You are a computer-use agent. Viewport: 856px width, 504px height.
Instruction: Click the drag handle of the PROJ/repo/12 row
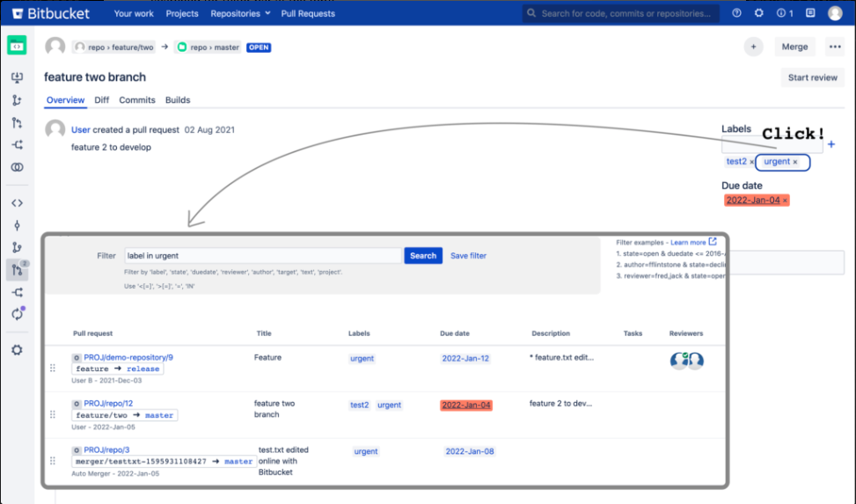[53, 414]
